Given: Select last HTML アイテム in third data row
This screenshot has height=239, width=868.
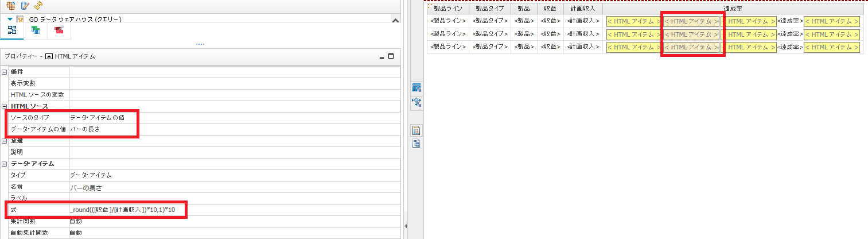Looking at the screenshot, I should click(832, 47).
